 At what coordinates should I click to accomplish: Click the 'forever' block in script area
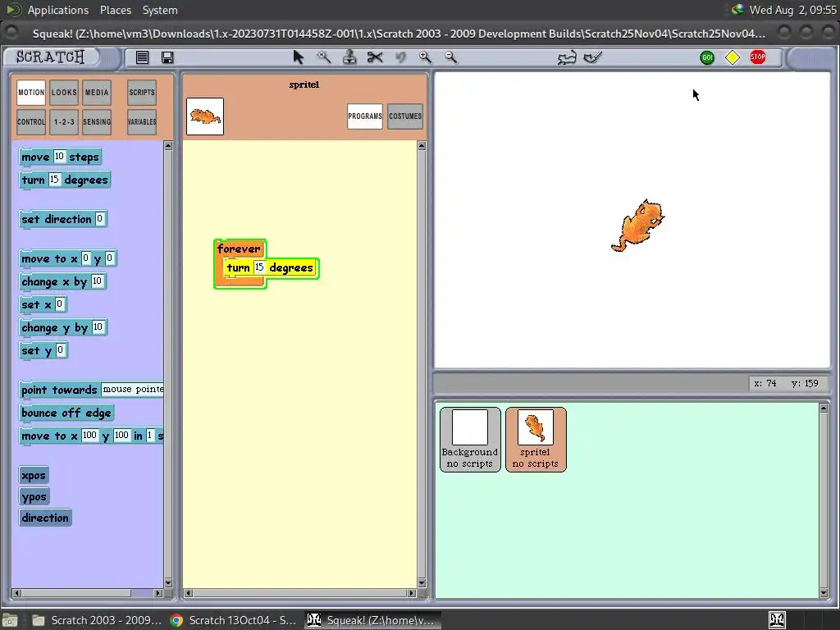pyautogui.click(x=239, y=249)
